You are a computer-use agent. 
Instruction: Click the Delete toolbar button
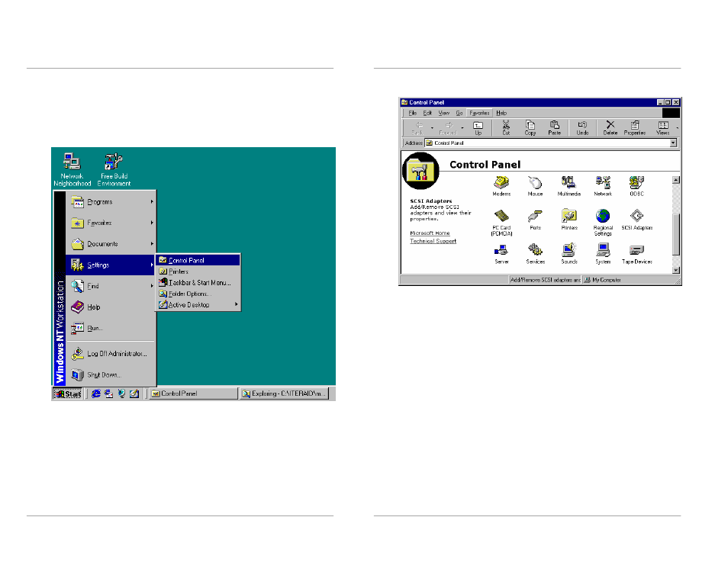[610, 128]
